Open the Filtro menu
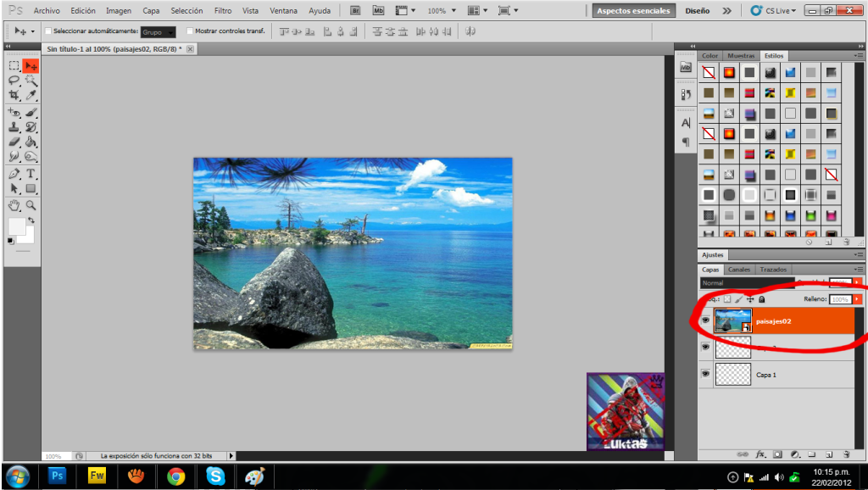Screen dimensions: 868x490 click(x=223, y=10)
